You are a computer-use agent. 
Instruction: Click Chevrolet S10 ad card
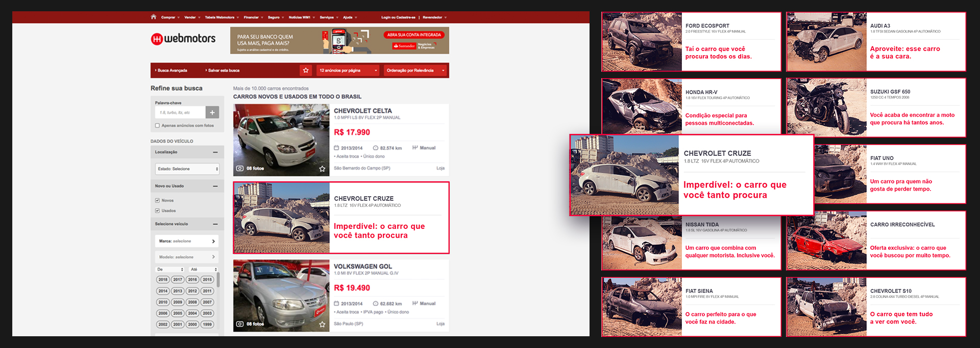point(876,307)
